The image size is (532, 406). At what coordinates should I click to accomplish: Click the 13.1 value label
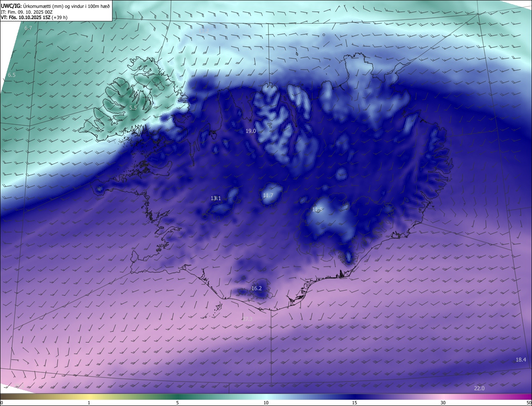(x=216, y=198)
